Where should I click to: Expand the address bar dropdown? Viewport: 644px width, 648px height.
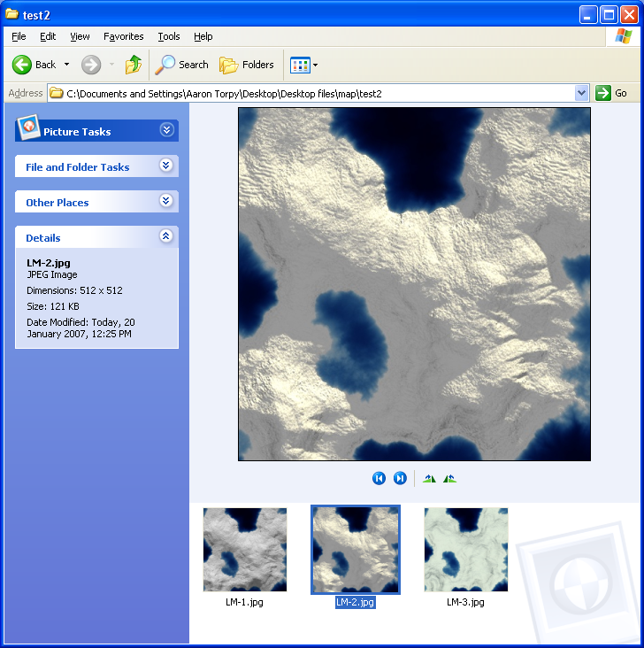(581, 93)
